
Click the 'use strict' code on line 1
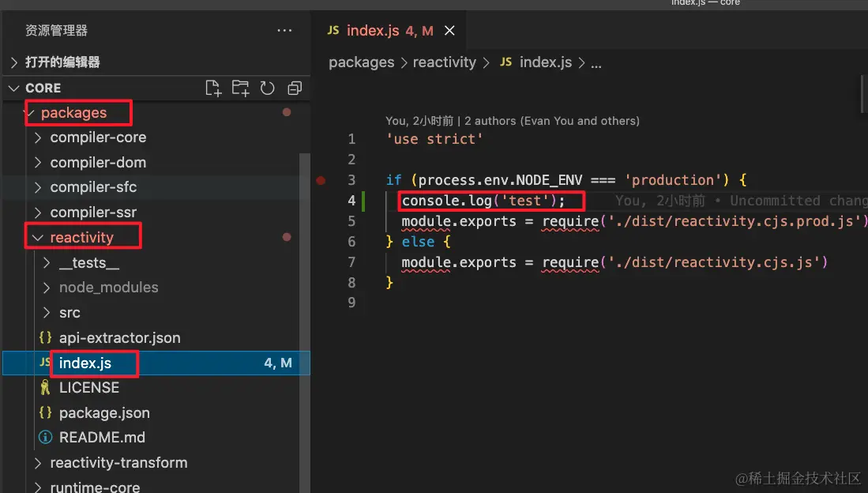click(434, 139)
